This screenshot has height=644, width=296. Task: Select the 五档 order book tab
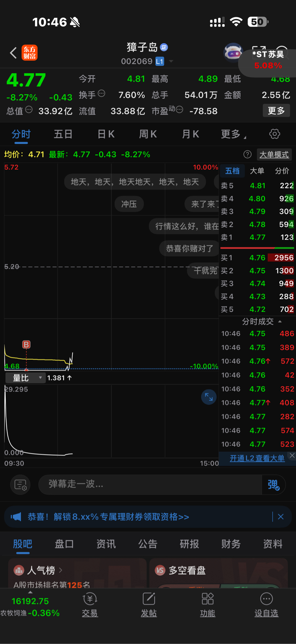tap(232, 171)
